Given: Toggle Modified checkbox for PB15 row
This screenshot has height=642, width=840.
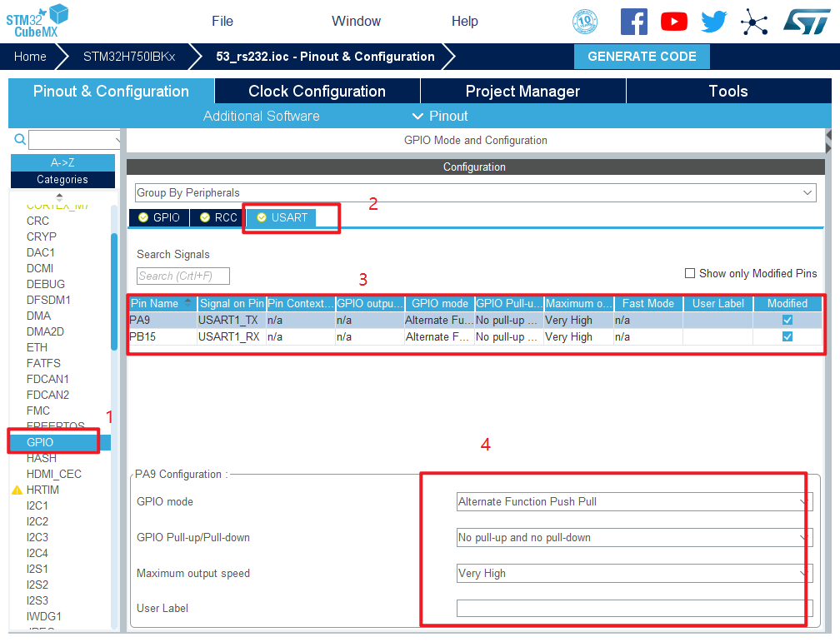Looking at the screenshot, I should 787,337.
